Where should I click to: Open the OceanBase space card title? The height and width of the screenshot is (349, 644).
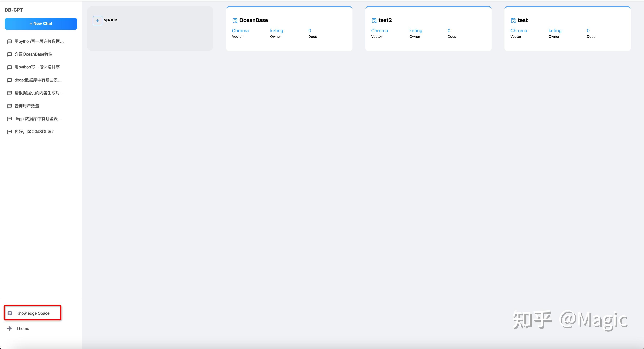(254, 20)
